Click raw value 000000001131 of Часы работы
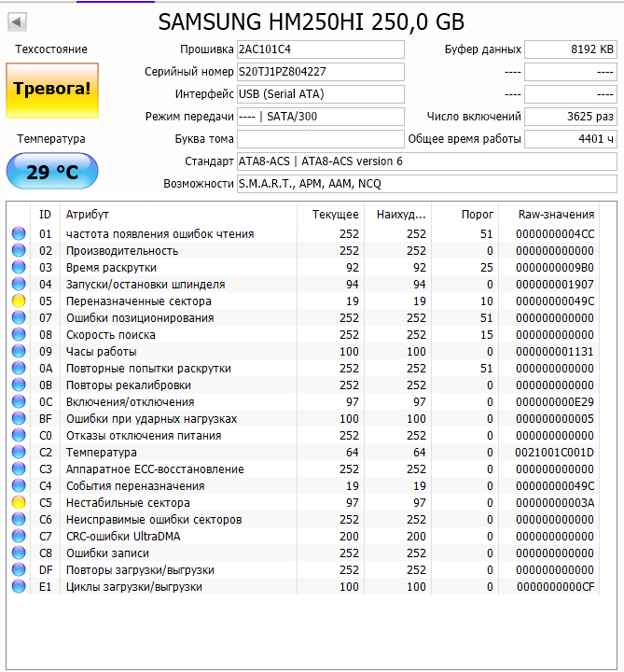The width and height of the screenshot is (624, 672). pyautogui.click(x=555, y=351)
